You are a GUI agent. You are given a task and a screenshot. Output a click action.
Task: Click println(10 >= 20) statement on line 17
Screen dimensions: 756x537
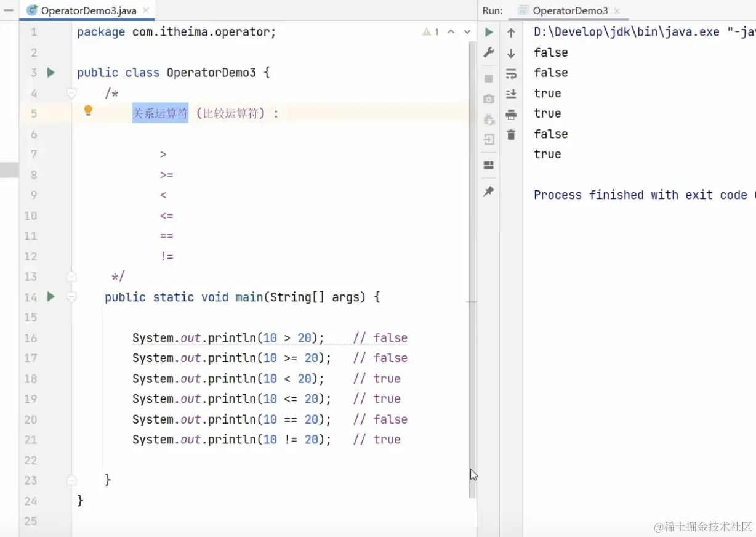[232, 358]
